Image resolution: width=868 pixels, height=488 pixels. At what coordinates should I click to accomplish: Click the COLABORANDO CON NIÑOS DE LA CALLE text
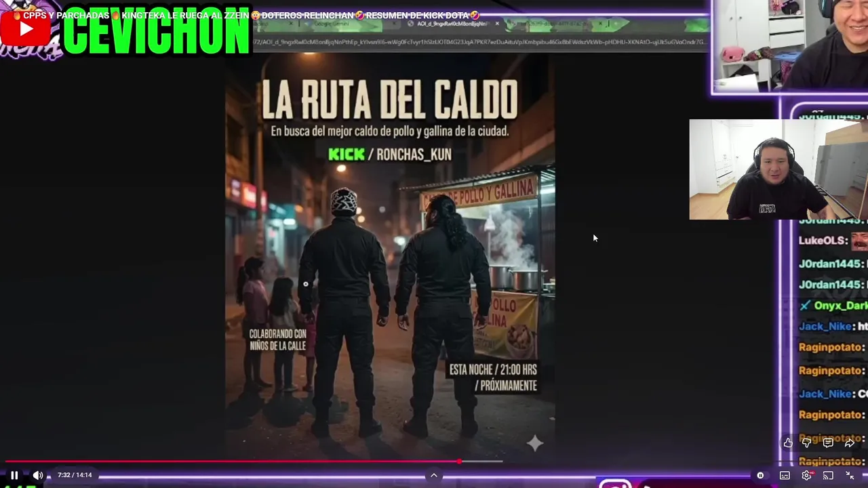[x=277, y=340]
